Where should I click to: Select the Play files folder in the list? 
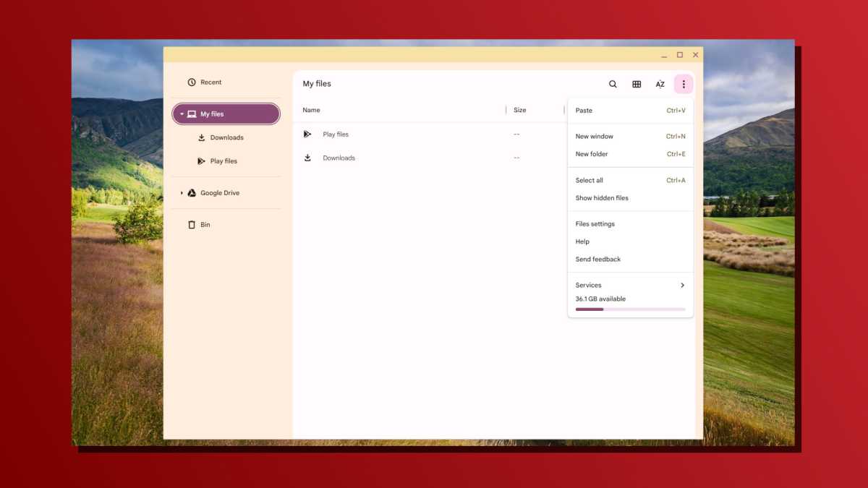[335, 134]
